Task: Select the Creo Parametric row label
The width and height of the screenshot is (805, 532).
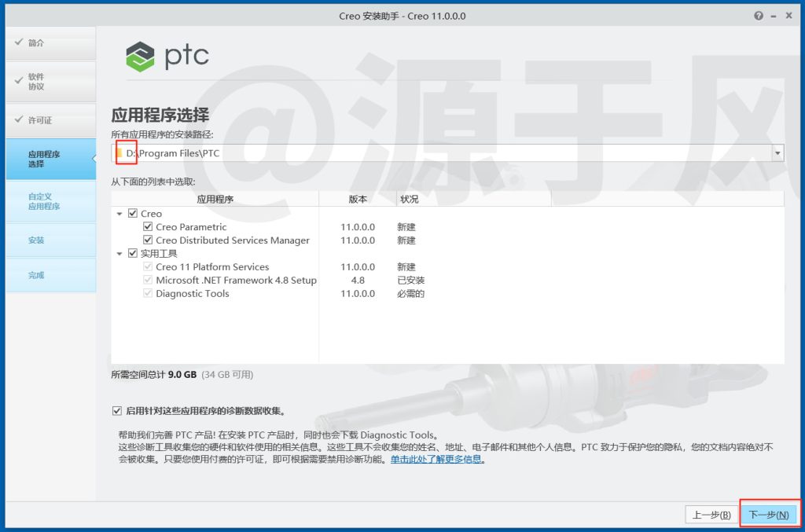Action: [x=191, y=227]
